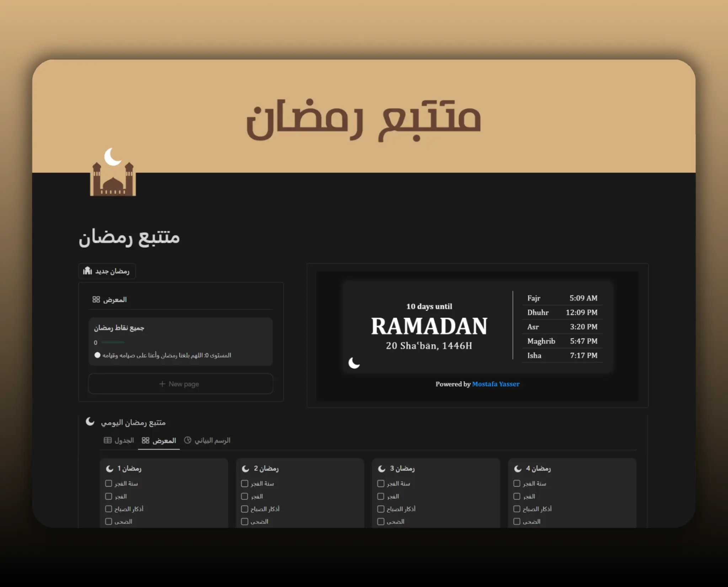Check سنة الفجر under رمضان 1
Viewport: 728px width, 587px height.
pos(108,483)
